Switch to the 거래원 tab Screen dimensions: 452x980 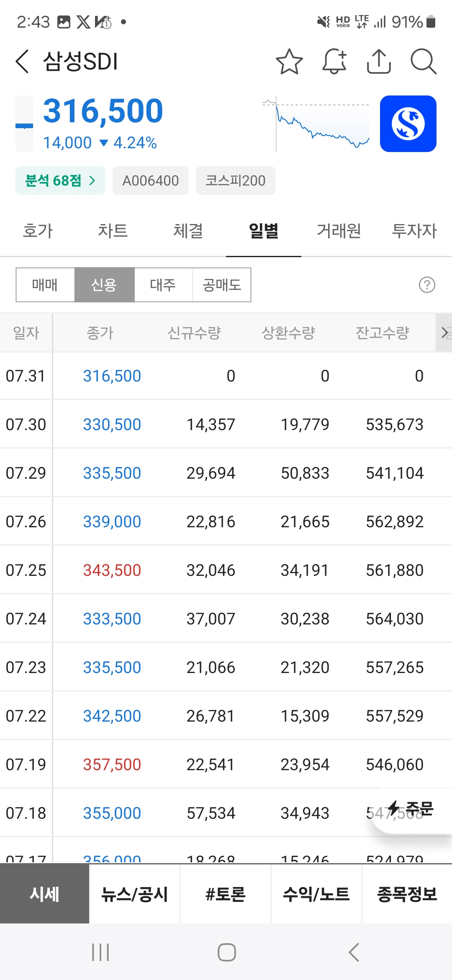(339, 231)
